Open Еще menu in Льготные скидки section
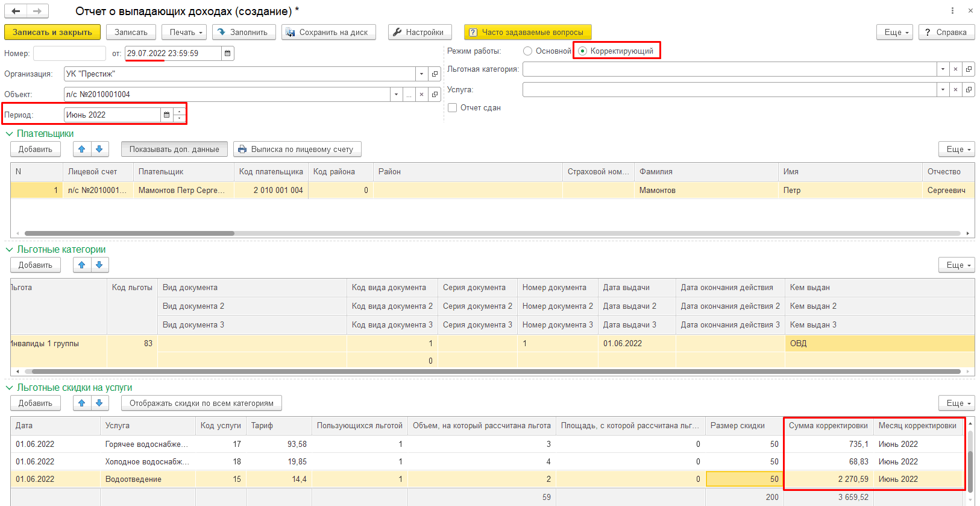This screenshot has width=980, height=506. pyautogui.click(x=956, y=403)
